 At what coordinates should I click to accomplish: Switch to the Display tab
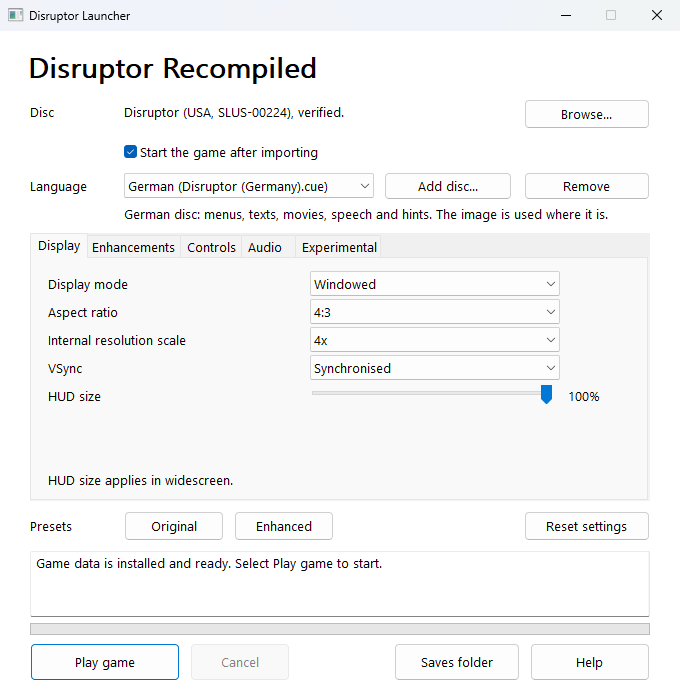[59, 246]
